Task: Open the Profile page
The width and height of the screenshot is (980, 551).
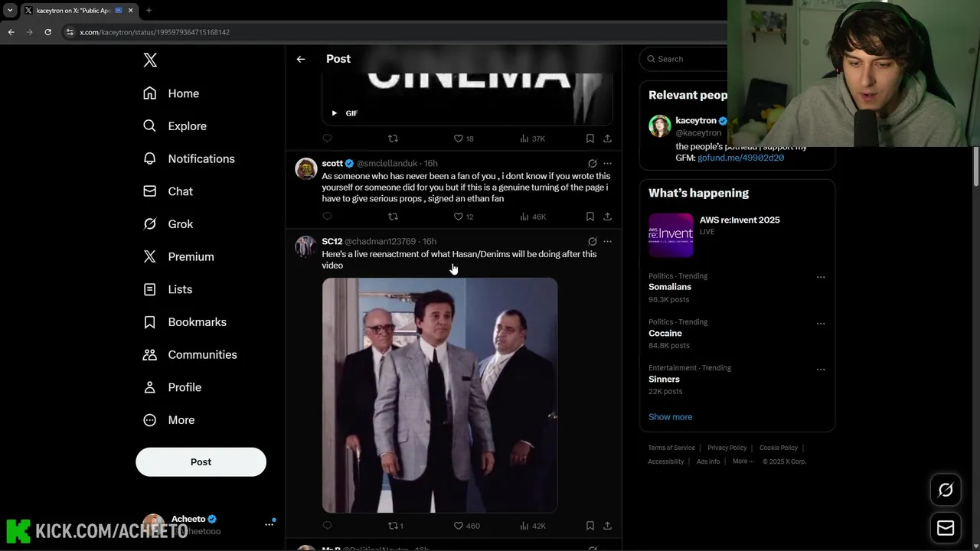Action: tap(172, 387)
